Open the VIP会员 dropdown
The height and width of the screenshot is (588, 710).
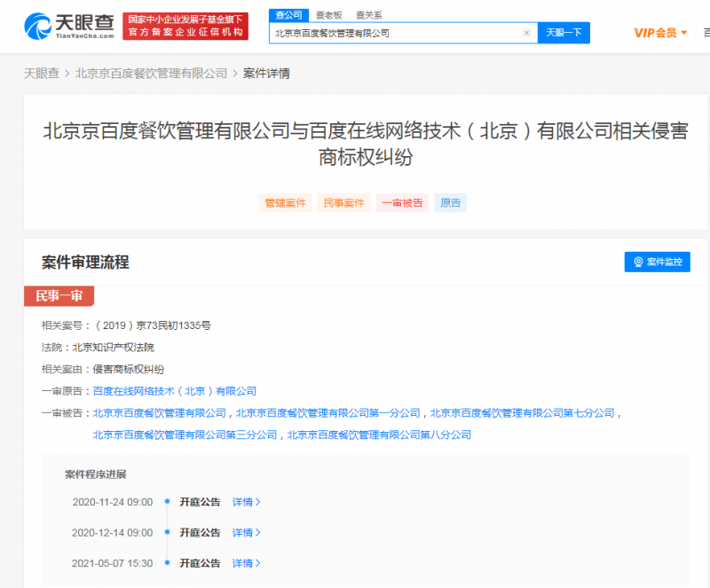pyautogui.click(x=660, y=33)
